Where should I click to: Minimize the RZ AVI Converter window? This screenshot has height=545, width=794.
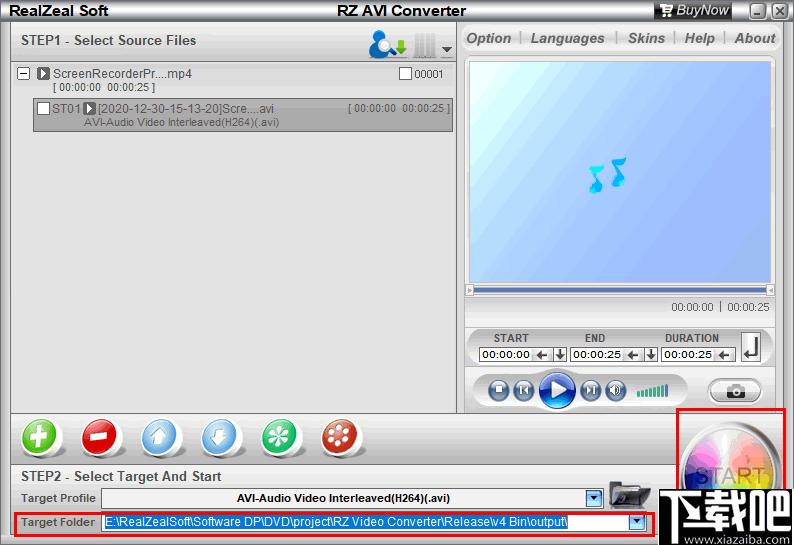point(757,11)
